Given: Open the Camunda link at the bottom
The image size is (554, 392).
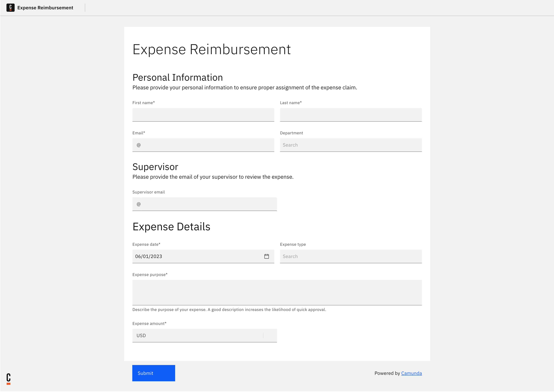Looking at the screenshot, I should tap(412, 373).
